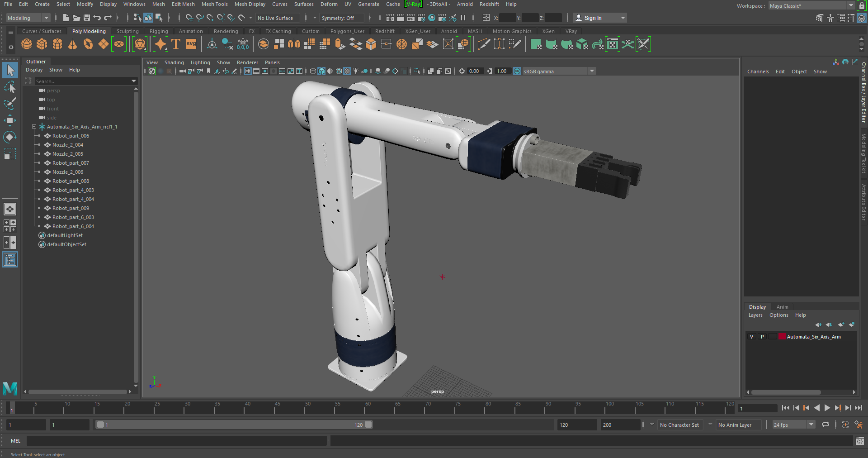868x458 pixels.
Task: Click the polygon cone shelf icon
Action: (x=72, y=44)
